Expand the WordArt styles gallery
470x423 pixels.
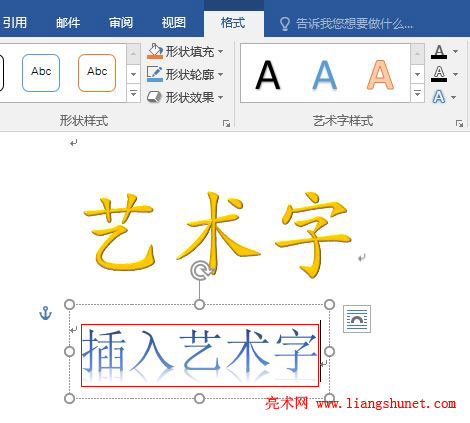click(417, 93)
